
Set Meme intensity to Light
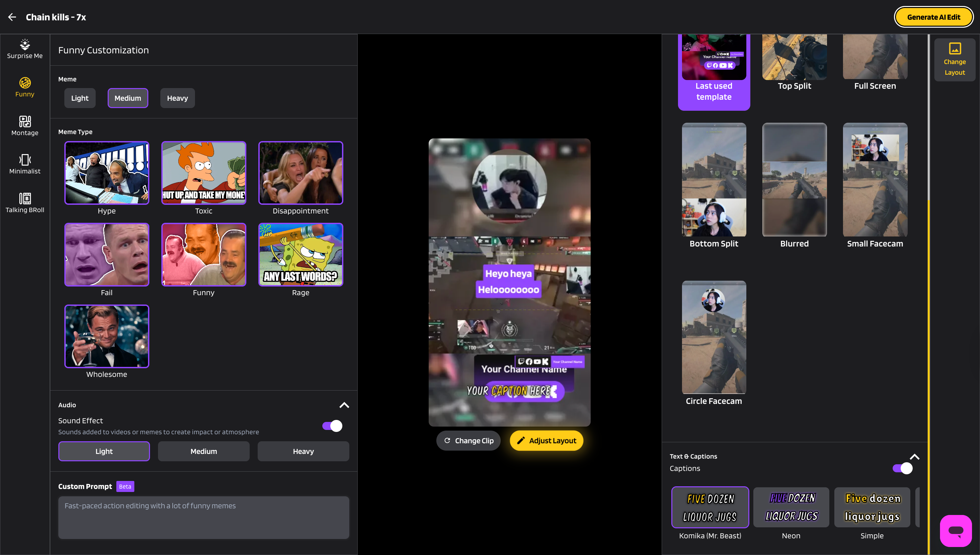[80, 98]
